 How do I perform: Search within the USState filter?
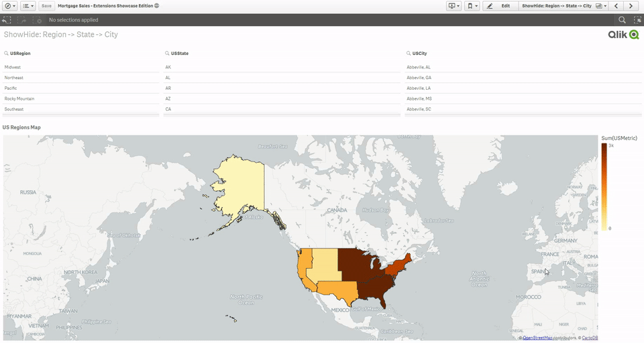point(167,54)
